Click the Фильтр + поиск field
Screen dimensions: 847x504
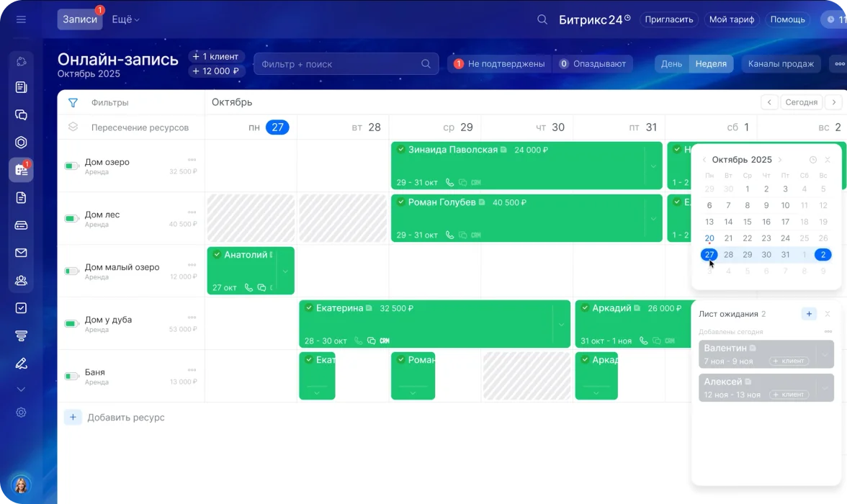339,64
